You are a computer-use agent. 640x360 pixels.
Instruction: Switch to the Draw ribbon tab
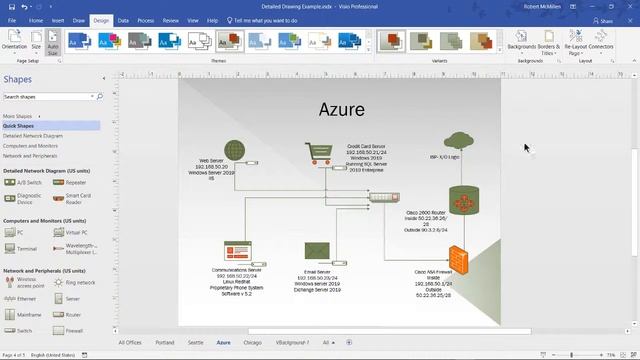tap(79, 20)
